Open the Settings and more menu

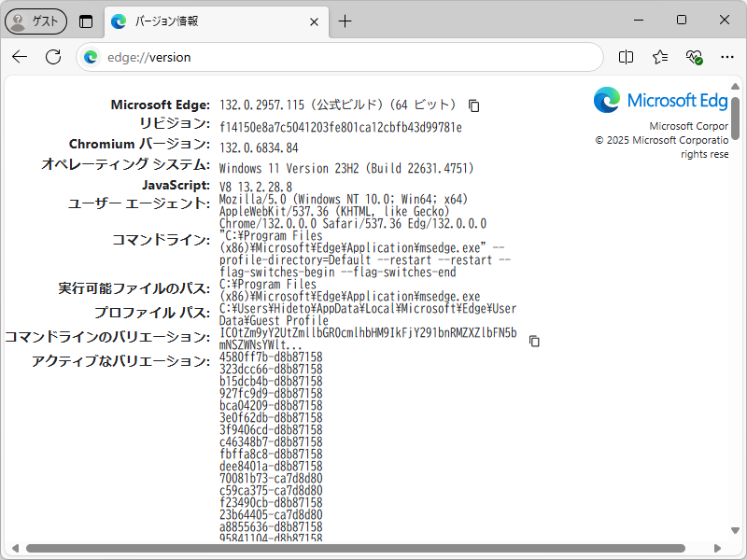(727, 57)
